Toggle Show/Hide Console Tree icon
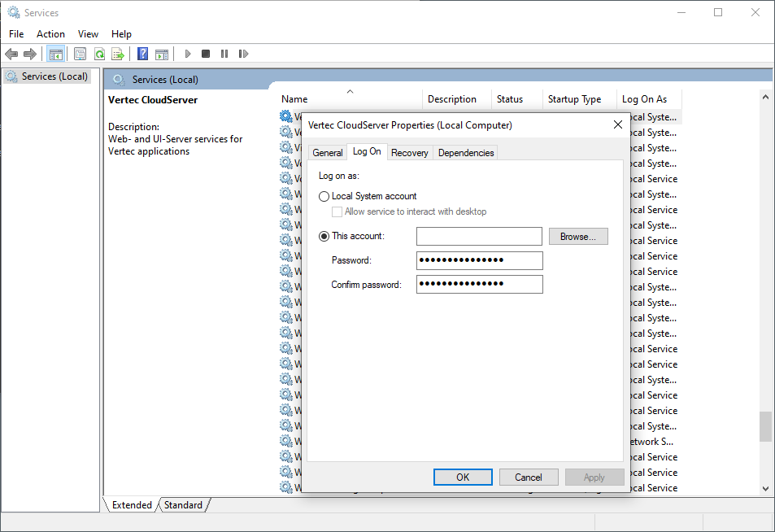Viewport: 775px width, 532px height. point(56,54)
